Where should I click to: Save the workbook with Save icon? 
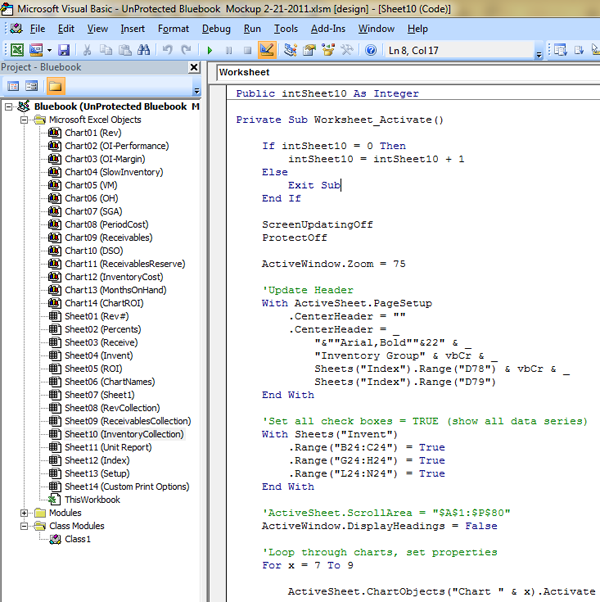(x=64, y=50)
